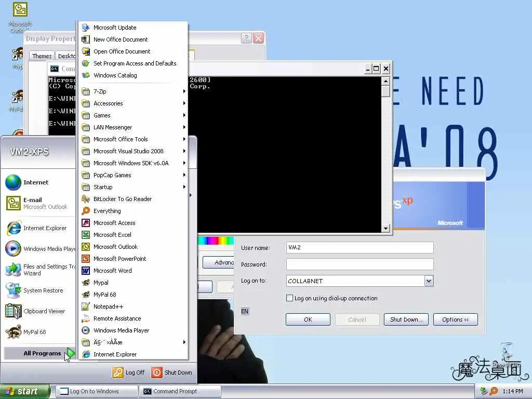The height and width of the screenshot is (399, 532).
Task: Expand Microsoft Visual Studio 2008 submenu
Action: (134, 151)
